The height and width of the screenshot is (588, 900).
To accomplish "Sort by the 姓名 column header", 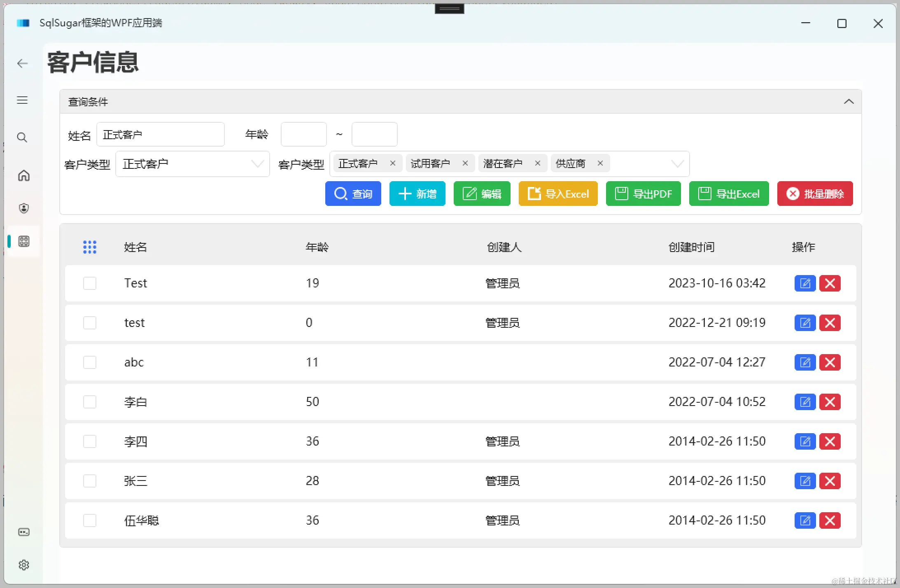I will [135, 247].
